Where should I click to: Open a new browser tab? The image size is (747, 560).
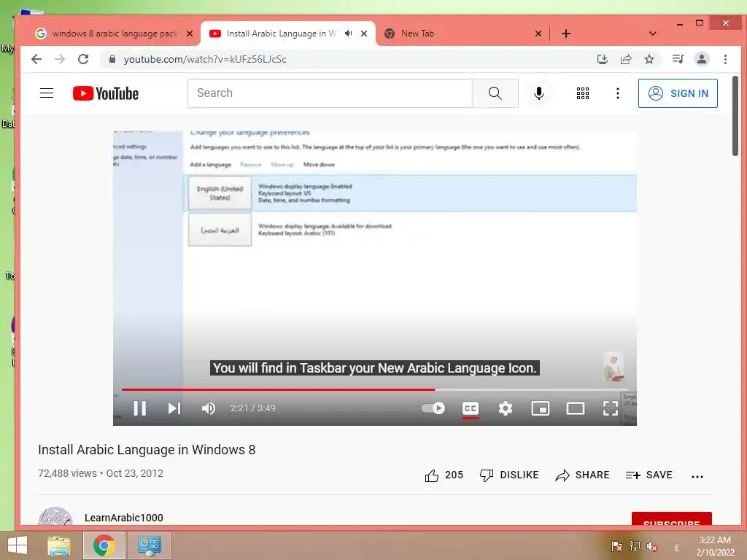click(566, 34)
